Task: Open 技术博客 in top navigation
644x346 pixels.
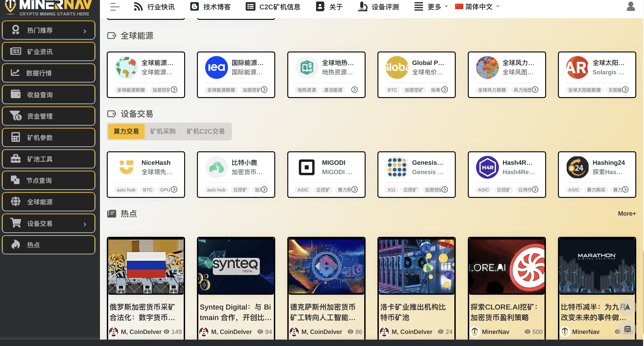Action: click(210, 7)
